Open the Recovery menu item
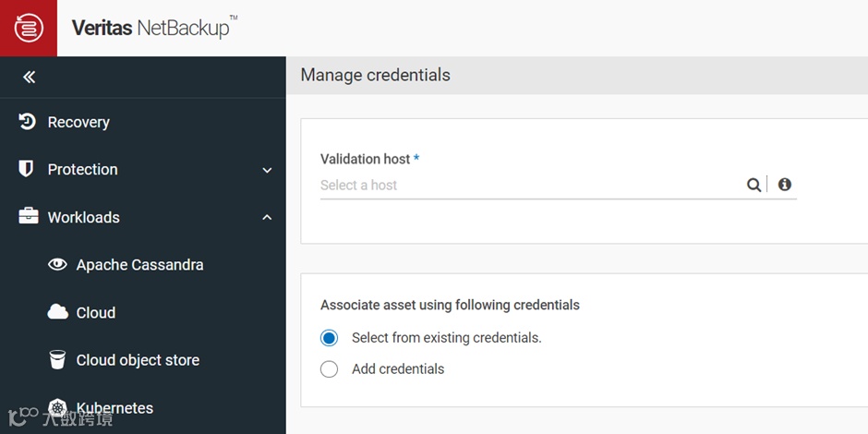Screen dimensions: 868x434 point(78,122)
